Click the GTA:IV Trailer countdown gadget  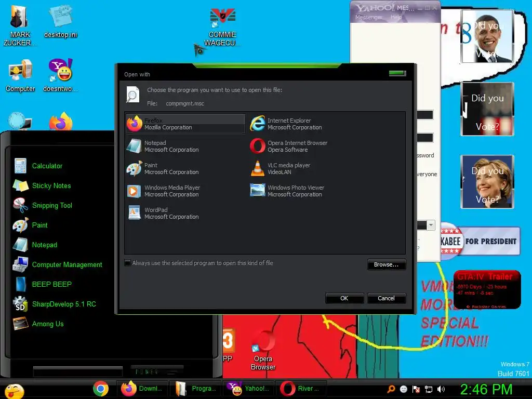coord(487,290)
